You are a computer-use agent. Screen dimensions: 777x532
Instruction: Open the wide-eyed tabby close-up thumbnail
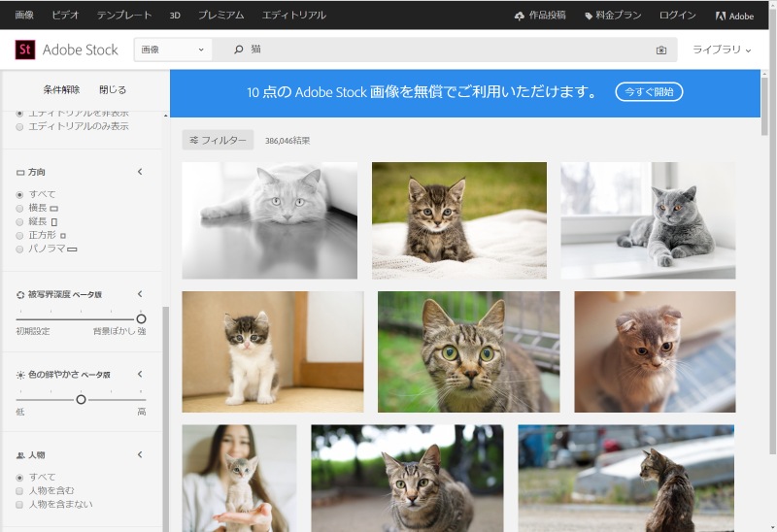tap(469, 351)
